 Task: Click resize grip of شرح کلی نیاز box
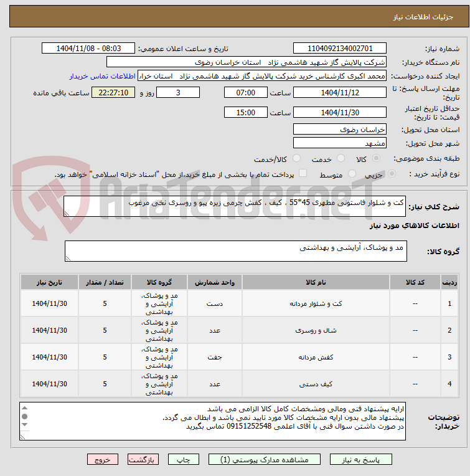(x=67, y=214)
